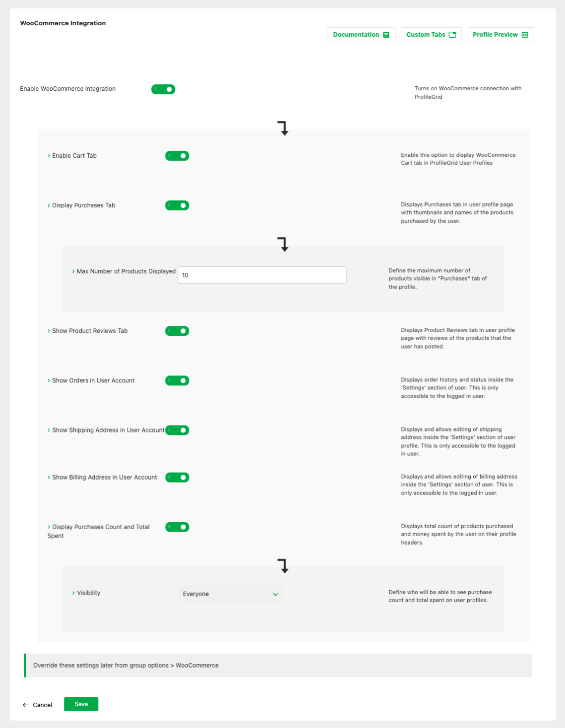Click the back arrow beside Cancel
Viewport: 565px width, 728px height.
tap(25, 705)
